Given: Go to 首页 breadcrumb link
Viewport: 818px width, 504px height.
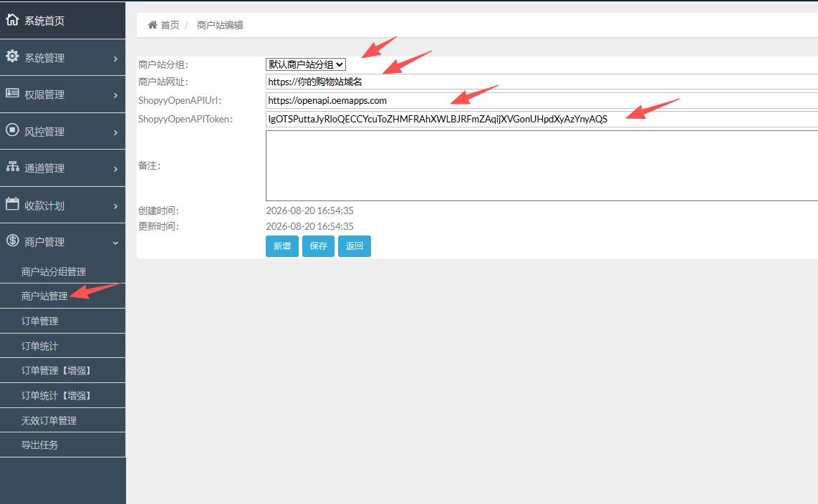Looking at the screenshot, I should point(170,25).
